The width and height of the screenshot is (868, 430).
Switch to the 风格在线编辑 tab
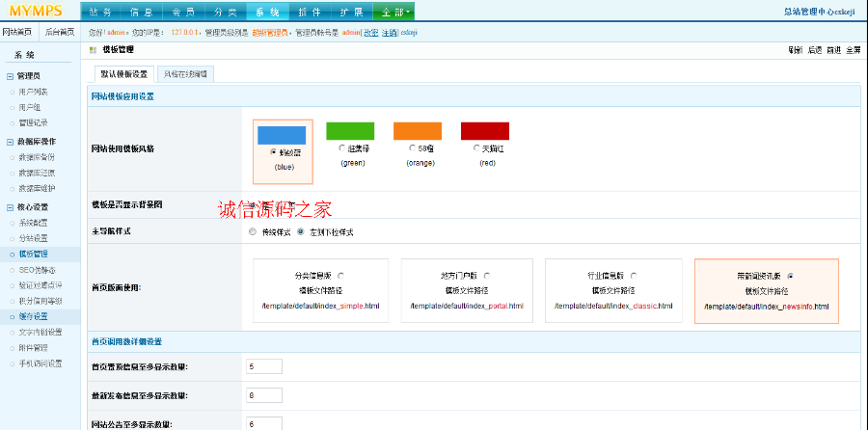(x=185, y=74)
